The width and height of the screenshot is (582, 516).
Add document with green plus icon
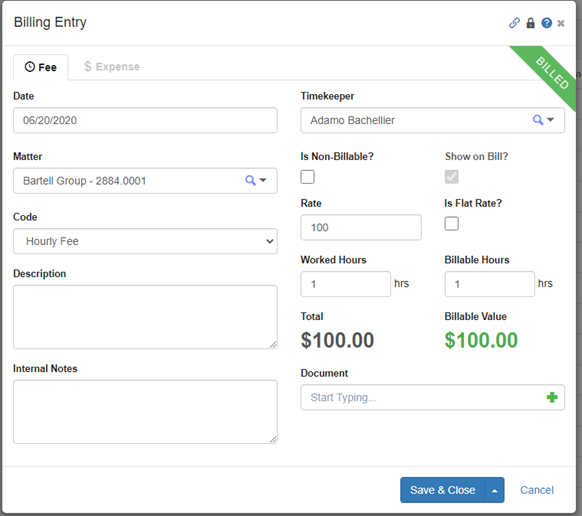click(552, 397)
